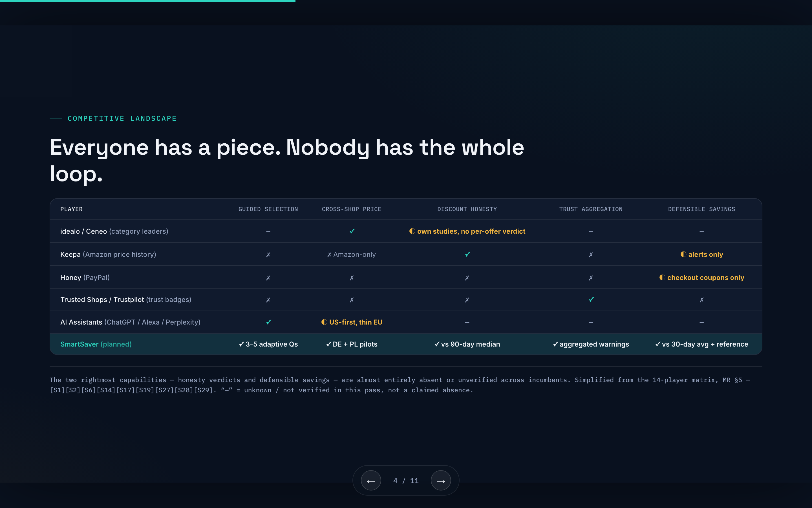Advance to the next slide with right arrow

(x=441, y=480)
